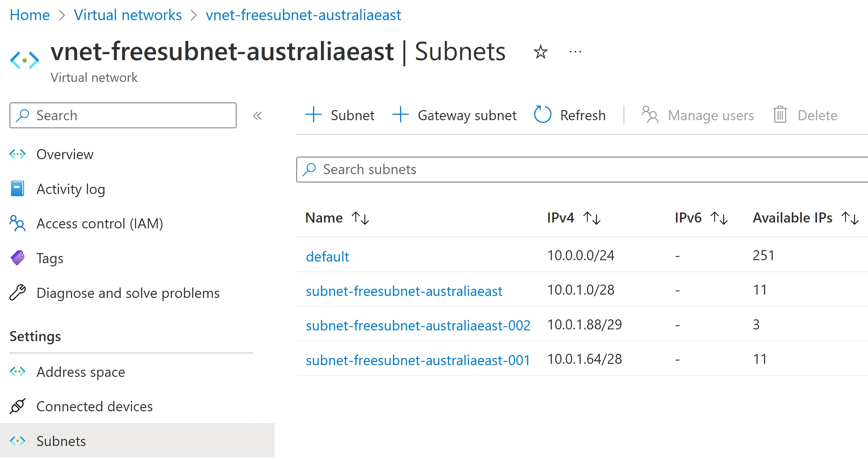868x460 pixels.
Task: Select the Delete trash icon
Action: pyautogui.click(x=780, y=115)
